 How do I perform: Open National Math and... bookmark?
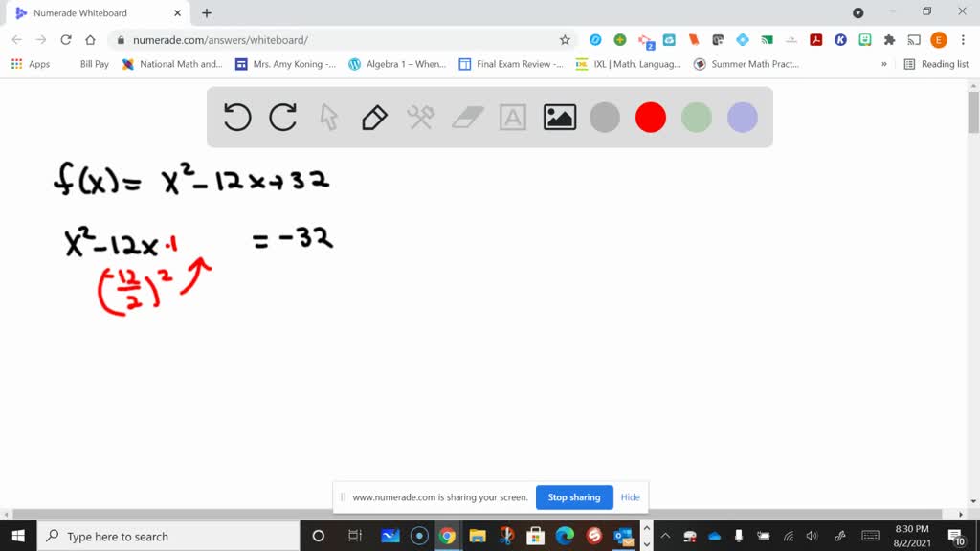[172, 64]
